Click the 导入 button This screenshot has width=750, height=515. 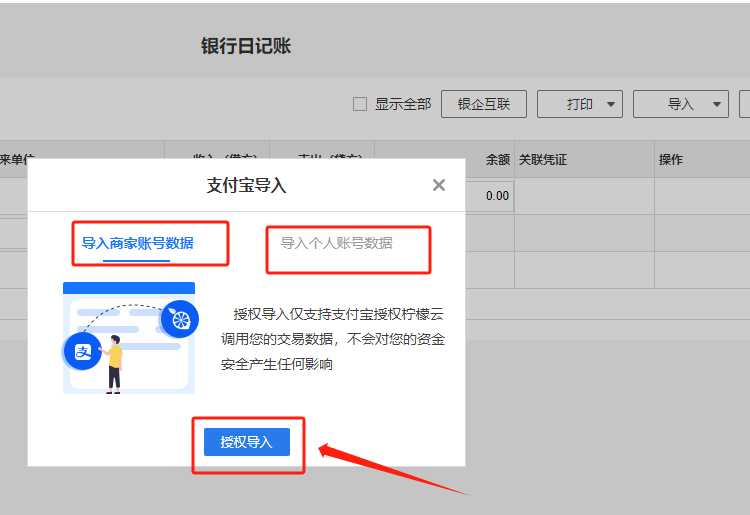coord(680,104)
